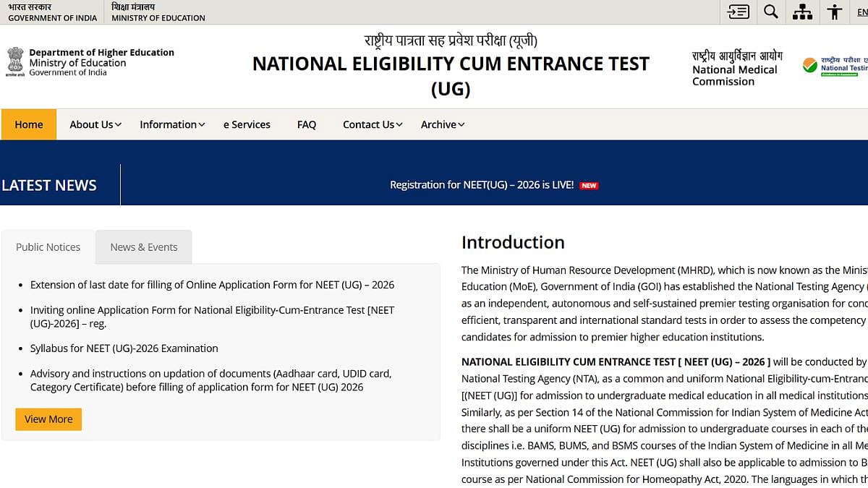Viewport: 868px width, 488px height.
Task: Click the National Testing Agency logo
Action: [835, 67]
